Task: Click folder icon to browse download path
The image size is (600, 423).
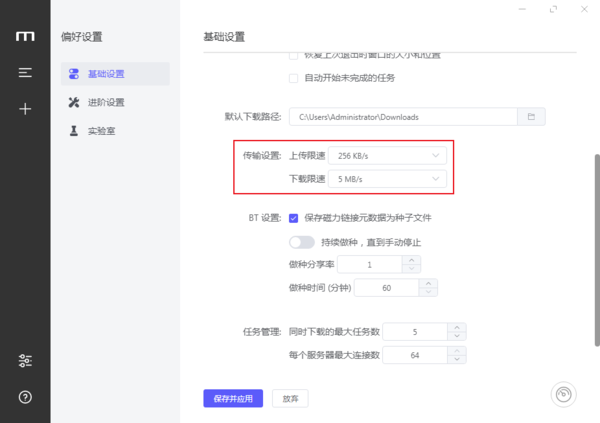Action: [531, 117]
